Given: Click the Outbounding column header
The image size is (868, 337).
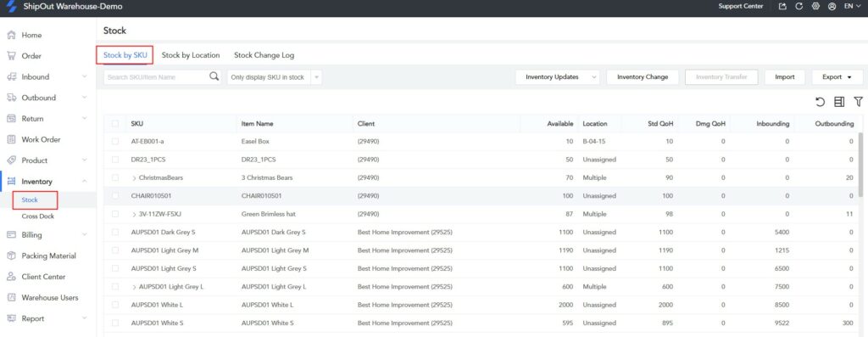Looking at the screenshot, I should 834,124.
